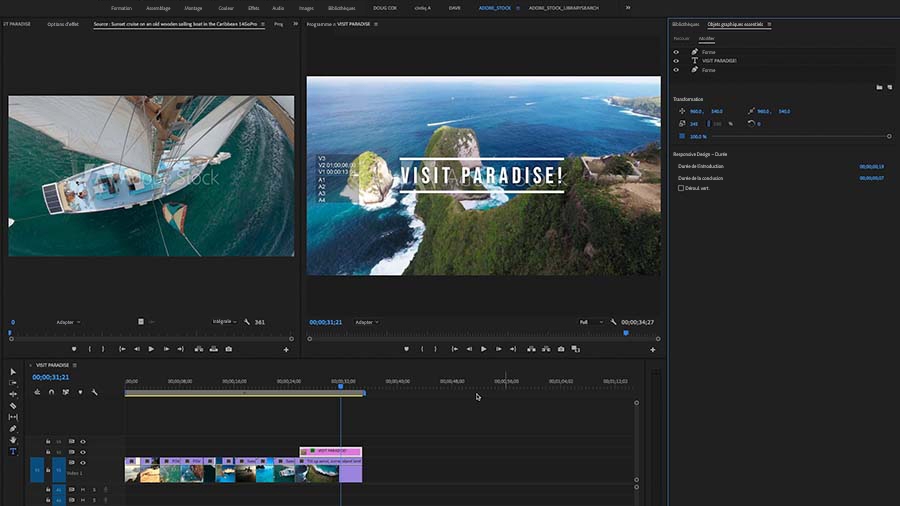Play the Program monitor sequence
The width and height of the screenshot is (900, 506).
tap(483, 349)
